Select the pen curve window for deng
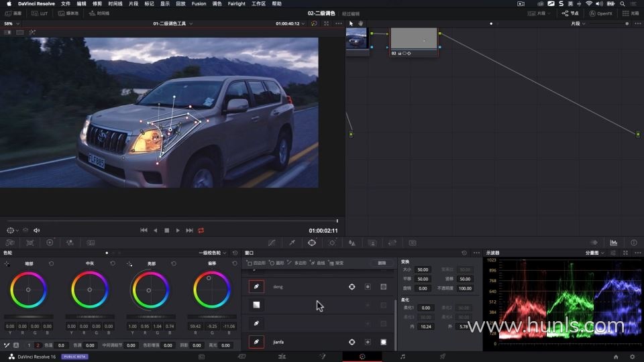Viewport: 644px width, 362px height. click(256, 287)
